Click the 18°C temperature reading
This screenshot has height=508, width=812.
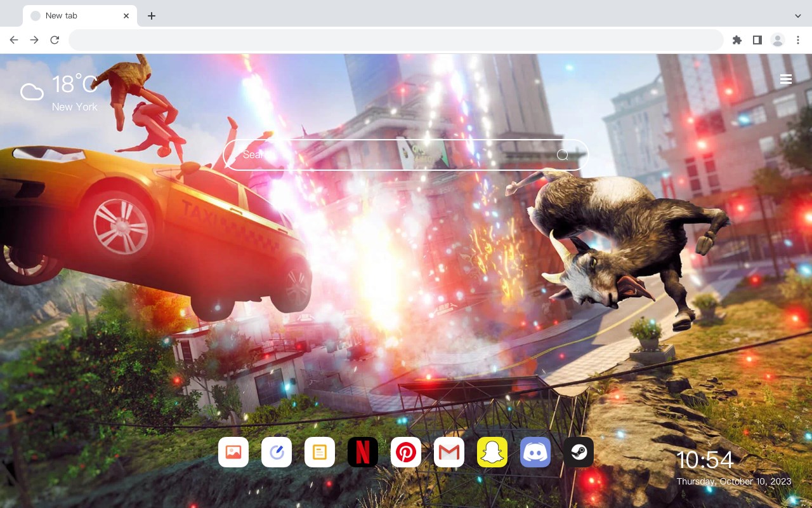click(x=75, y=84)
